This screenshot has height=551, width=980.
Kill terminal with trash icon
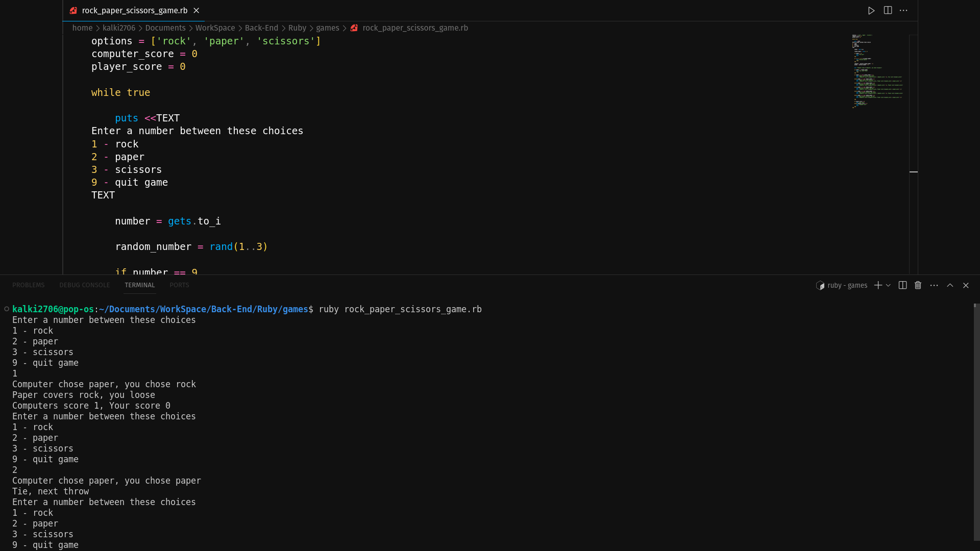pos(918,285)
